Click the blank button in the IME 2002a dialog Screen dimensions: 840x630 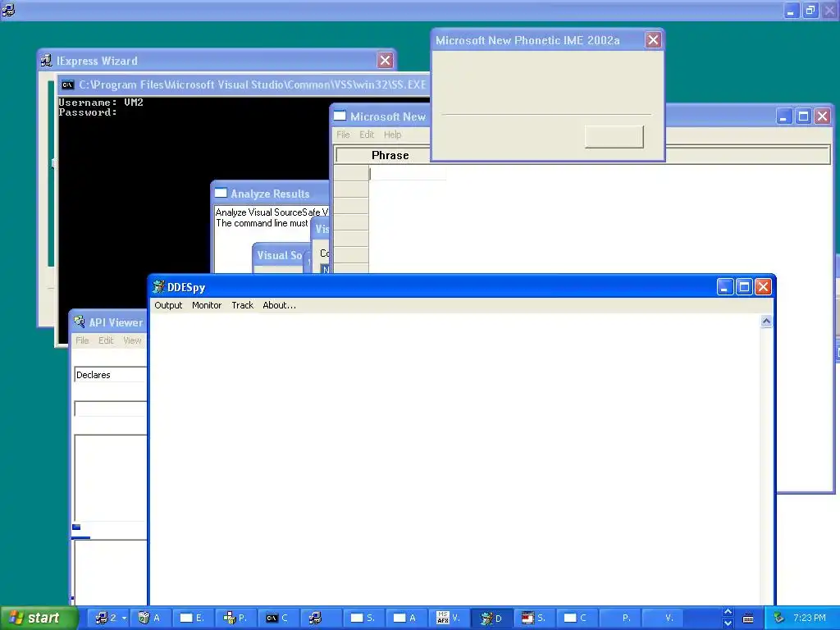(x=614, y=137)
